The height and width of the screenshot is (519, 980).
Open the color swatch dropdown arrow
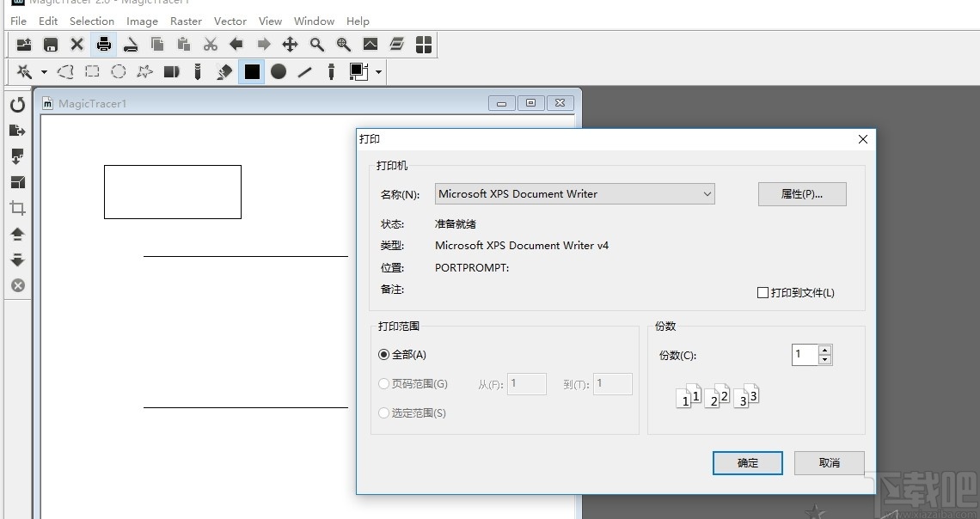379,72
